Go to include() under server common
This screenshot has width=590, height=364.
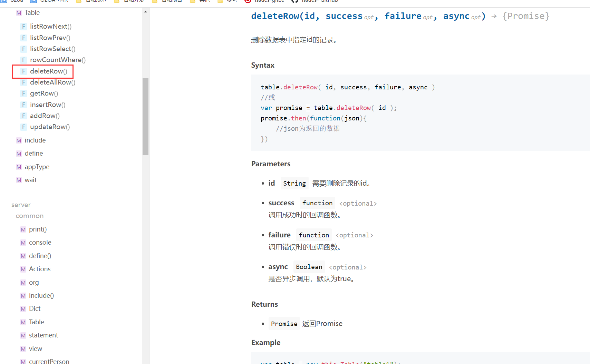pyautogui.click(x=41, y=296)
